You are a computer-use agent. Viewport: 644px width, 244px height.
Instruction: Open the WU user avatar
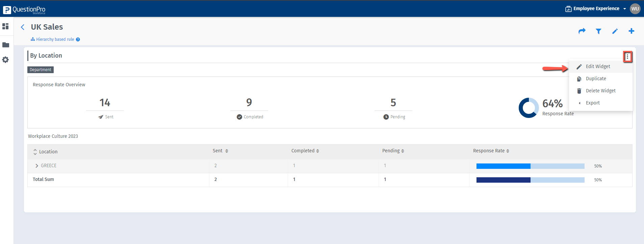[635, 9]
